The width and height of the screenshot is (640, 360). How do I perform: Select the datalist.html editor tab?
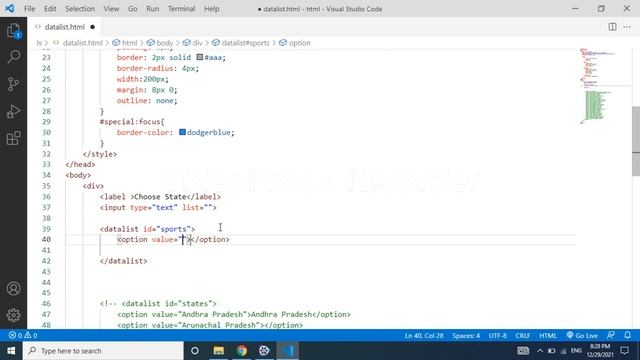(64, 27)
